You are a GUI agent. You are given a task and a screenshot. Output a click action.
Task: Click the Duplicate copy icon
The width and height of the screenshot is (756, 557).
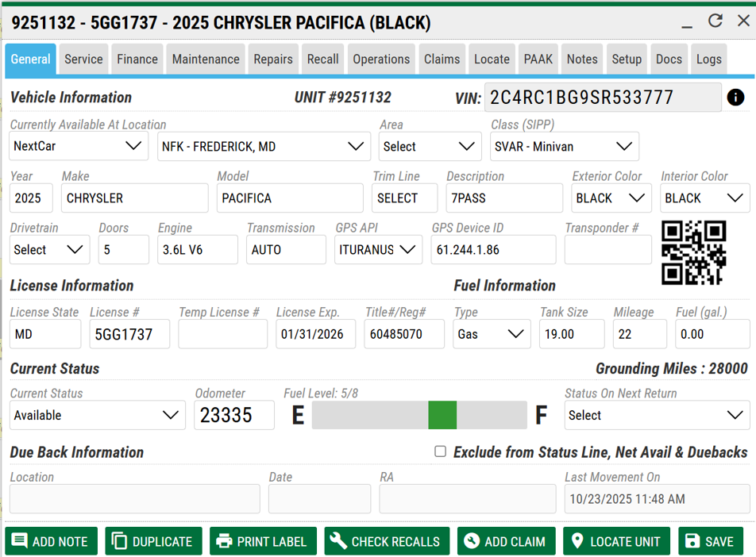click(x=120, y=541)
